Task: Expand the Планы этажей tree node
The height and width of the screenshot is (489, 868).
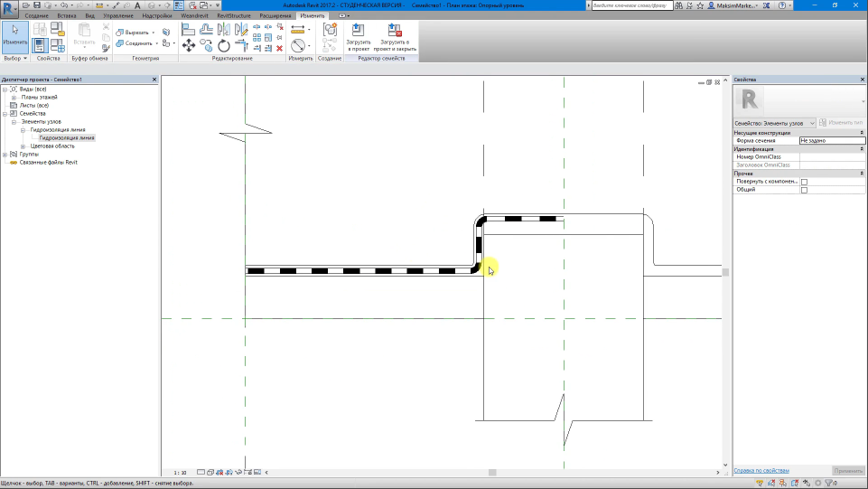Action: [x=14, y=98]
